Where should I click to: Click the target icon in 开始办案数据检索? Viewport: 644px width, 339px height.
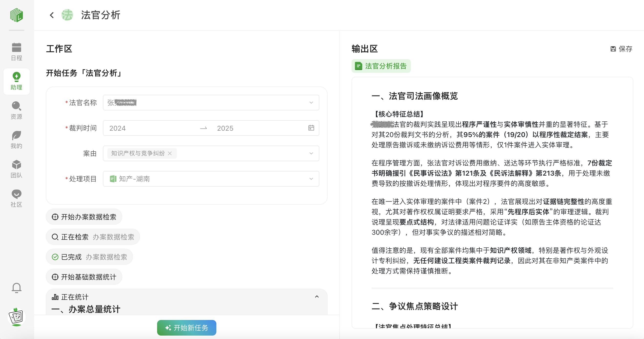point(55,217)
